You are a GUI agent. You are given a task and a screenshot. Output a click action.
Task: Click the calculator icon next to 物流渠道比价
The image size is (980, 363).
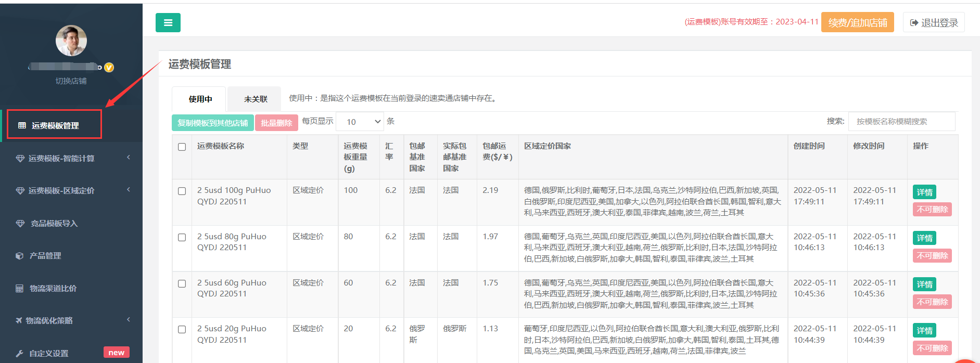(20, 289)
